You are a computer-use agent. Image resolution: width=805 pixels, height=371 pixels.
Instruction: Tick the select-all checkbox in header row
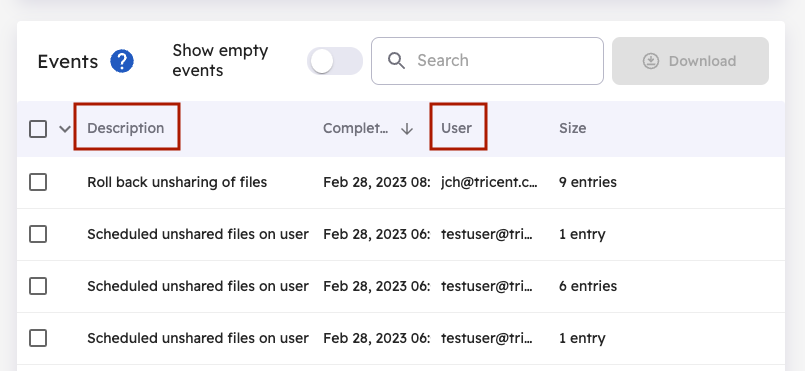38,129
